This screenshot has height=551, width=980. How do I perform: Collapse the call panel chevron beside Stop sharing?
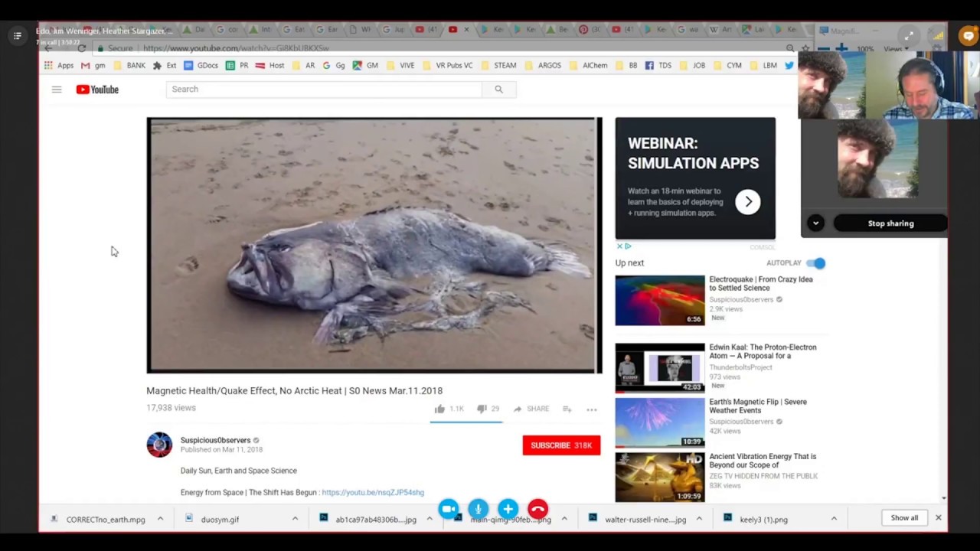tap(815, 223)
